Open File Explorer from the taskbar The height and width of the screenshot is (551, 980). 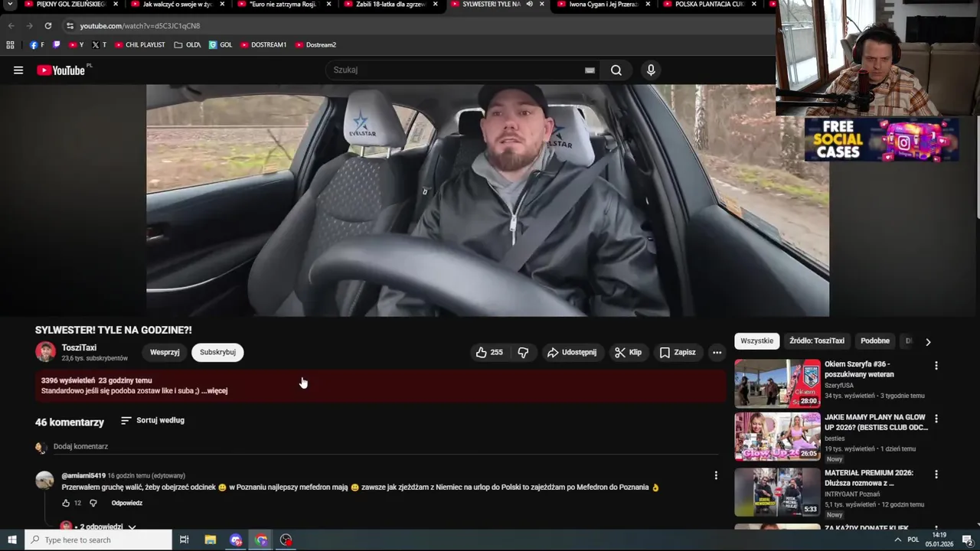(x=211, y=540)
